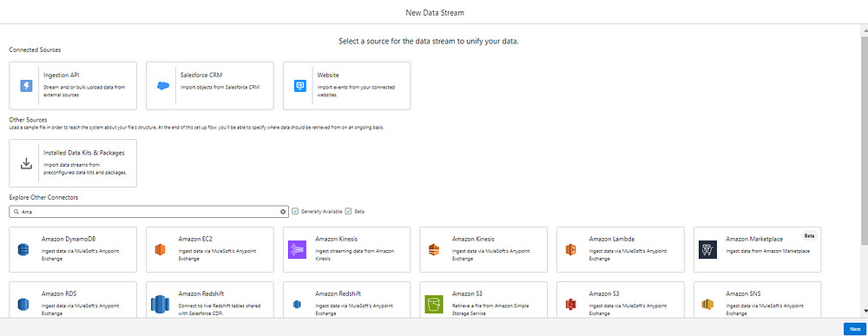Click "Ingest data from Amazon Marketplace" description
The image size is (868, 336).
[768, 251]
